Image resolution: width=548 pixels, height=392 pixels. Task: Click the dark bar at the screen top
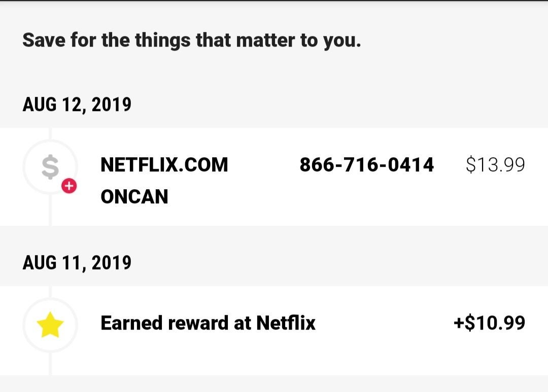(274, 1)
